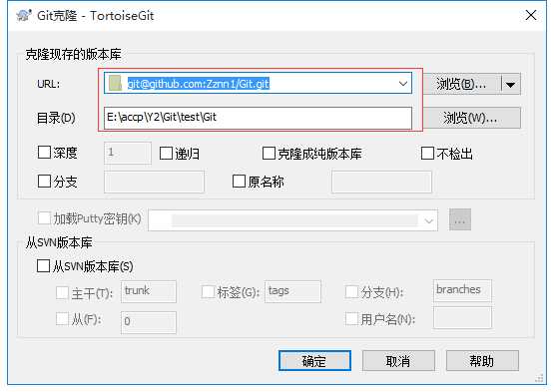The width and height of the screenshot is (554, 392).
Task: Toggle the 标签(G) tags checkbox
Action: pos(208,292)
